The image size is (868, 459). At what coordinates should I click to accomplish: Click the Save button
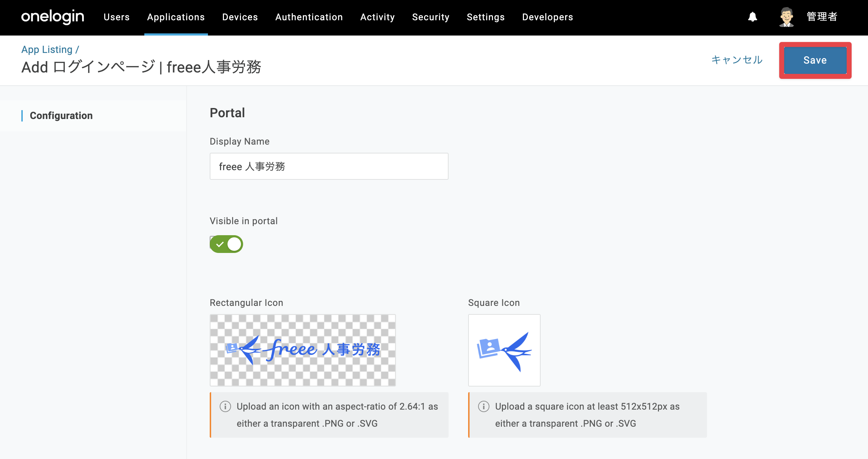(x=815, y=60)
